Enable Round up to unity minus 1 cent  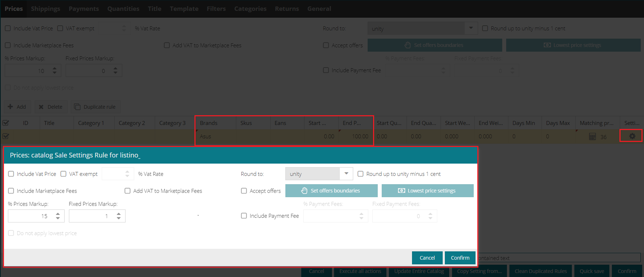coord(360,174)
